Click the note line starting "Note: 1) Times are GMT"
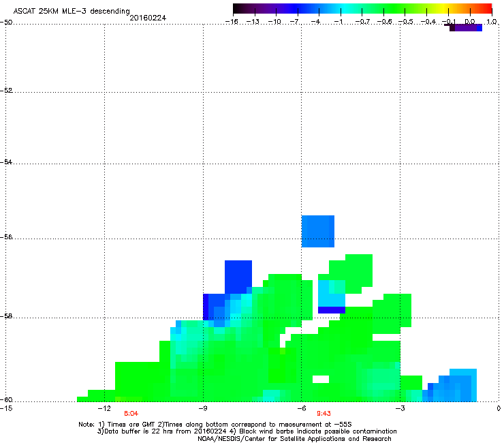The height and width of the screenshot is (443, 504). point(215,425)
